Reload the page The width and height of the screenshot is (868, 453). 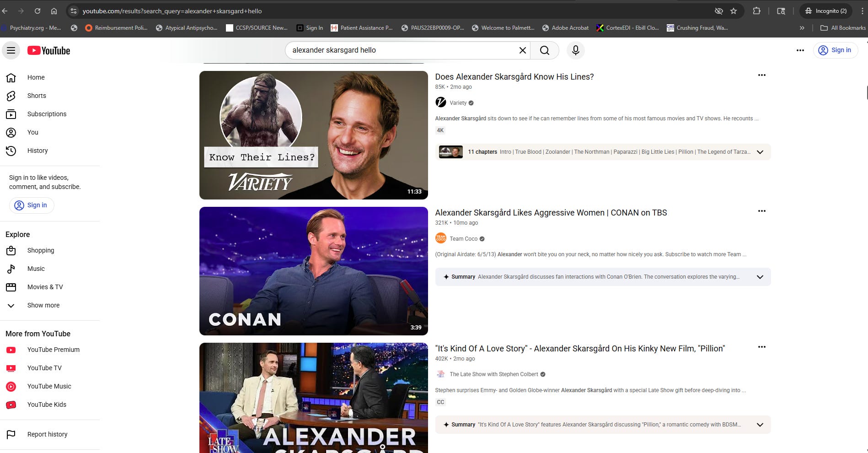tap(38, 11)
